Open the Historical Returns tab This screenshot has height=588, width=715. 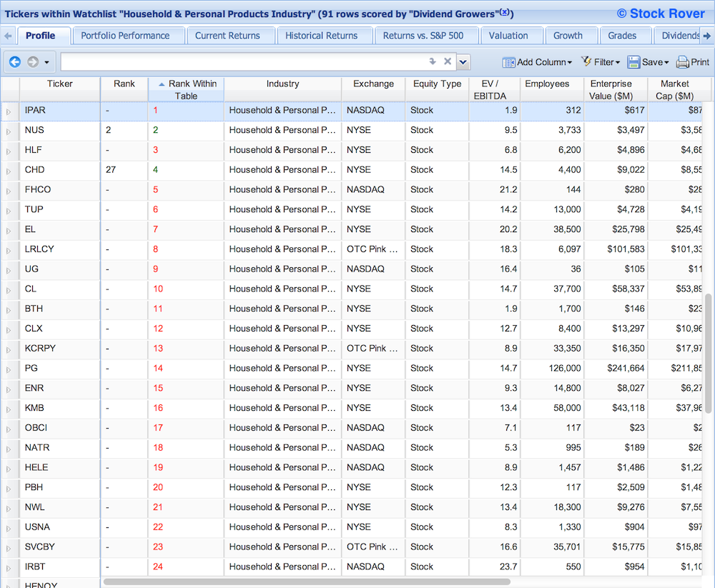[x=325, y=36]
